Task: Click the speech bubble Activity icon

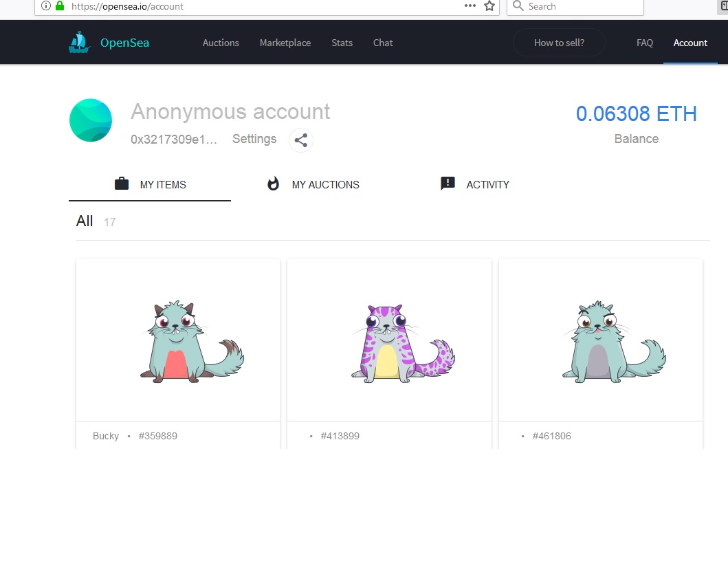Action: pyautogui.click(x=448, y=184)
